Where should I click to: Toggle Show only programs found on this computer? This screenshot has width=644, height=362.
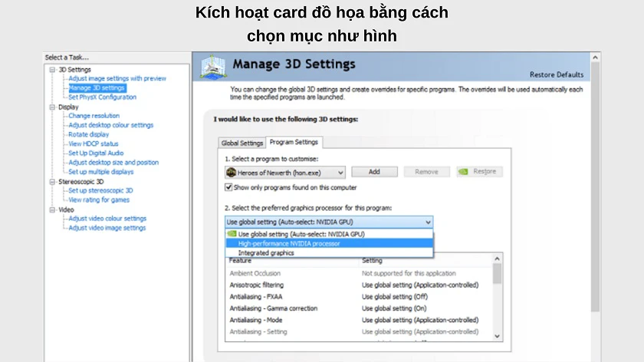point(228,187)
